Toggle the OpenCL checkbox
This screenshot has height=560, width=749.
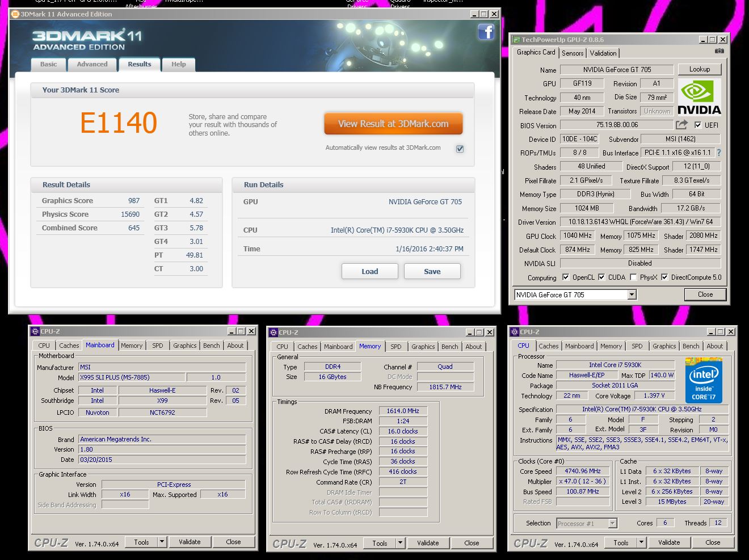coord(566,277)
